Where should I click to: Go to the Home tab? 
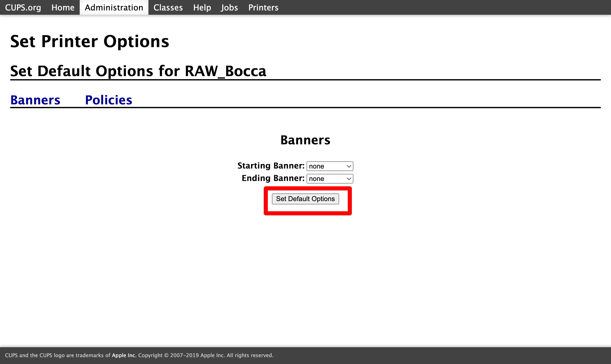(x=63, y=7)
